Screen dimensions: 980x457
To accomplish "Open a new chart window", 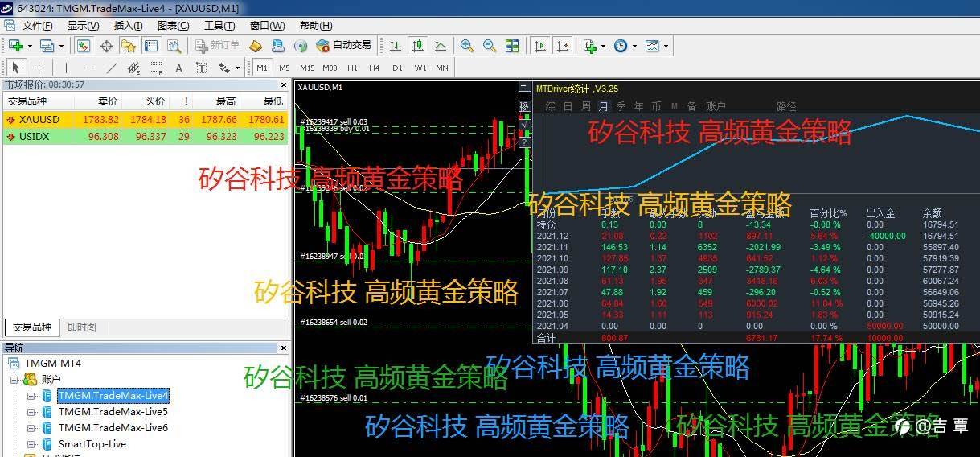I will coord(15,46).
